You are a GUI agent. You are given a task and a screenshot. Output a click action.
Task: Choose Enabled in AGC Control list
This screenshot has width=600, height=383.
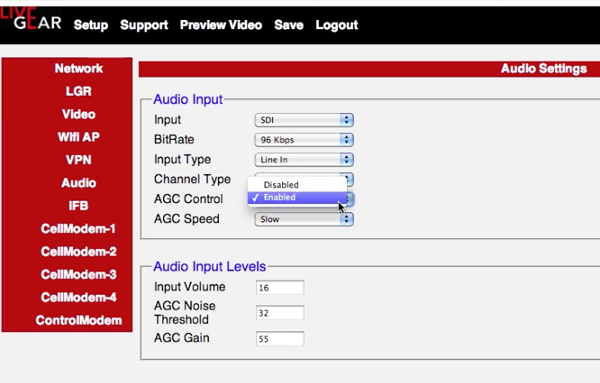coord(297,197)
